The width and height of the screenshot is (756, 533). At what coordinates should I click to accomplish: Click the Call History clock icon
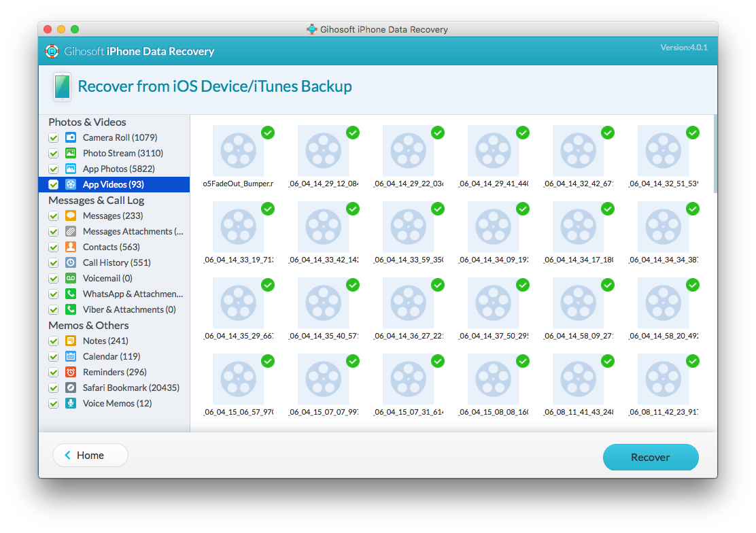(x=71, y=262)
